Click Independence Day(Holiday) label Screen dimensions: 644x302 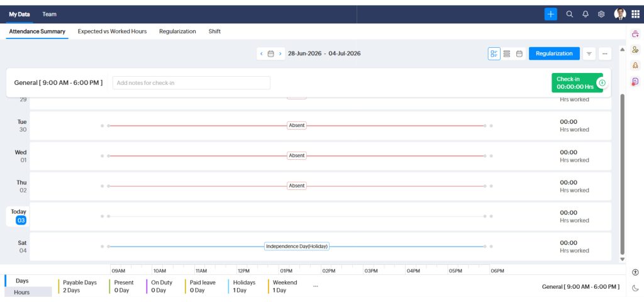pyautogui.click(x=297, y=247)
